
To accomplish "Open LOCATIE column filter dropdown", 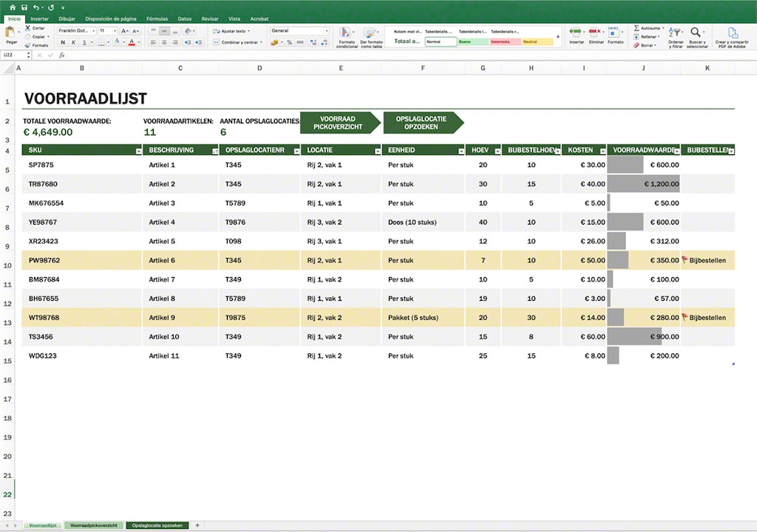I will pyautogui.click(x=378, y=151).
